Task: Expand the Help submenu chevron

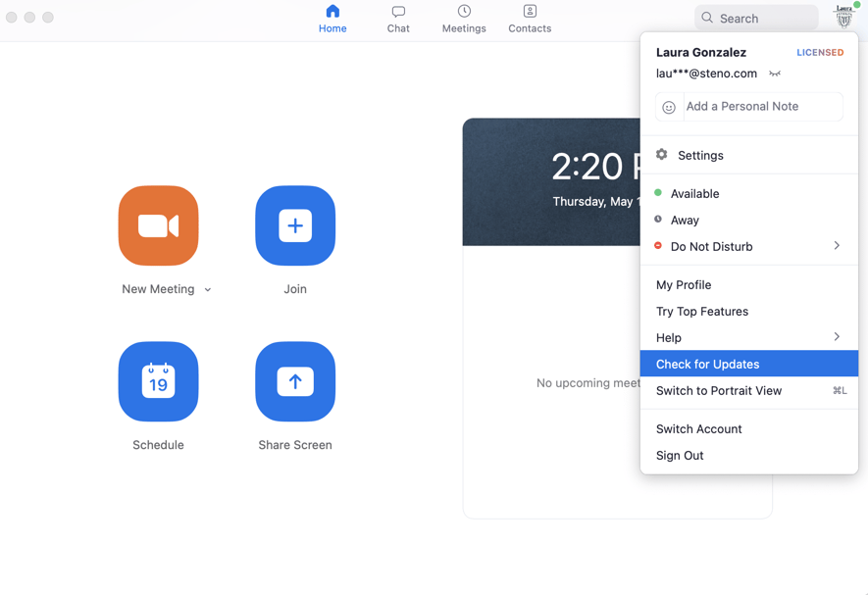Action: click(836, 337)
